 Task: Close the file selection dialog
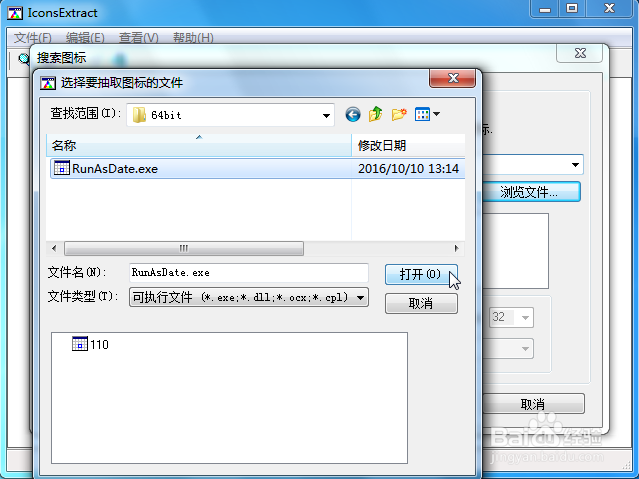[x=452, y=78]
